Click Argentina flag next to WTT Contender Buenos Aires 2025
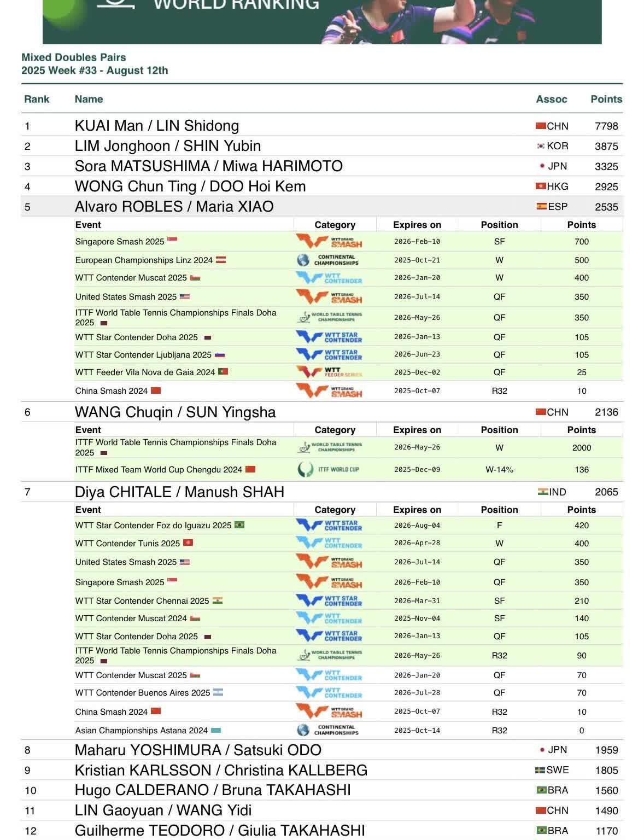Screen dimensions: 644x840 tap(218, 692)
